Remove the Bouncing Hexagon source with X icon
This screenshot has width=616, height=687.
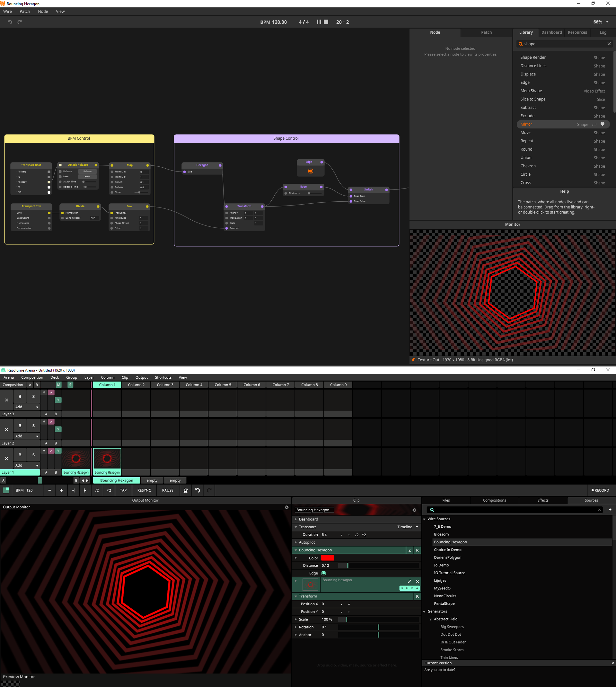coord(417,581)
